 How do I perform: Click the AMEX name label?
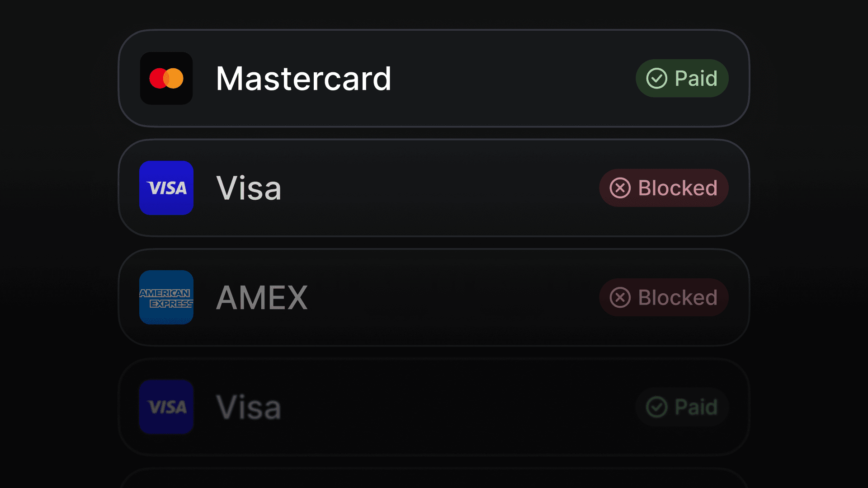pos(262,298)
